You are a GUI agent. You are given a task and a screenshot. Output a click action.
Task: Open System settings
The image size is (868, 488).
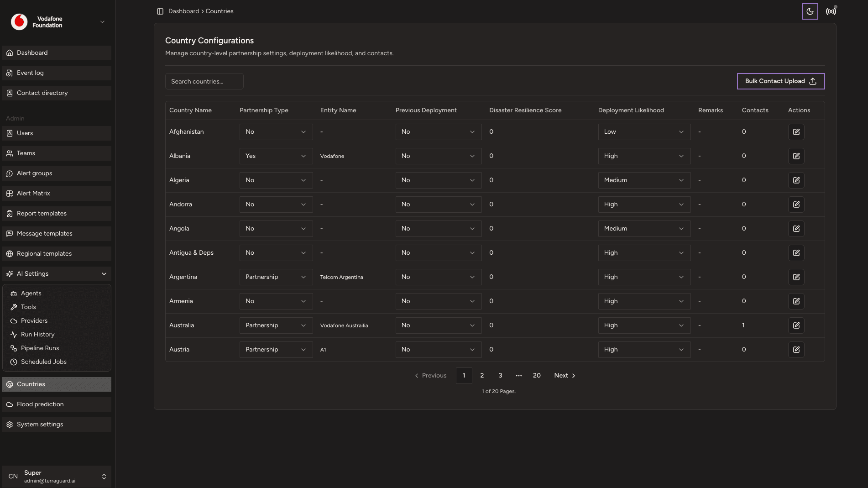coord(57,425)
